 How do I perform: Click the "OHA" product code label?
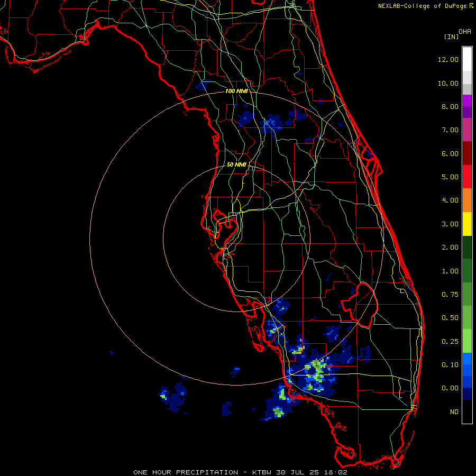tap(465, 32)
